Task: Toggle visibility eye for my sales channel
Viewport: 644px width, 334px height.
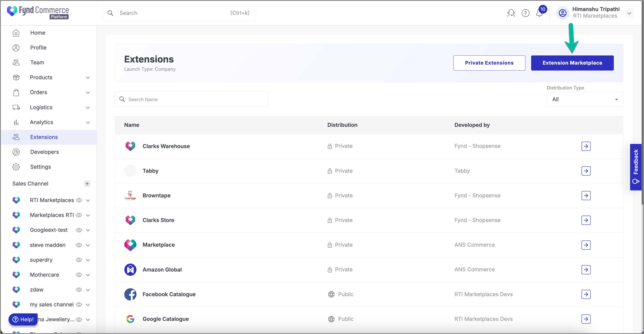Action: pyautogui.click(x=79, y=304)
